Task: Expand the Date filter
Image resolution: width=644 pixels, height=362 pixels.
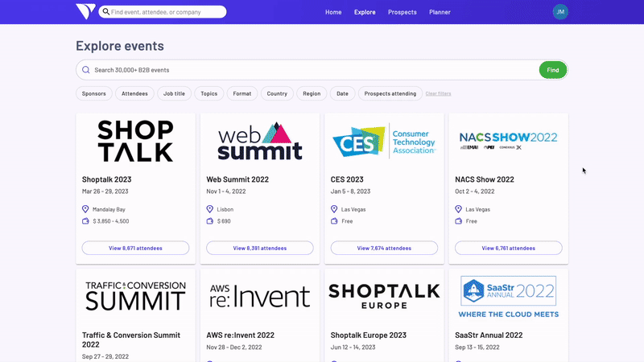Action: [x=342, y=93]
